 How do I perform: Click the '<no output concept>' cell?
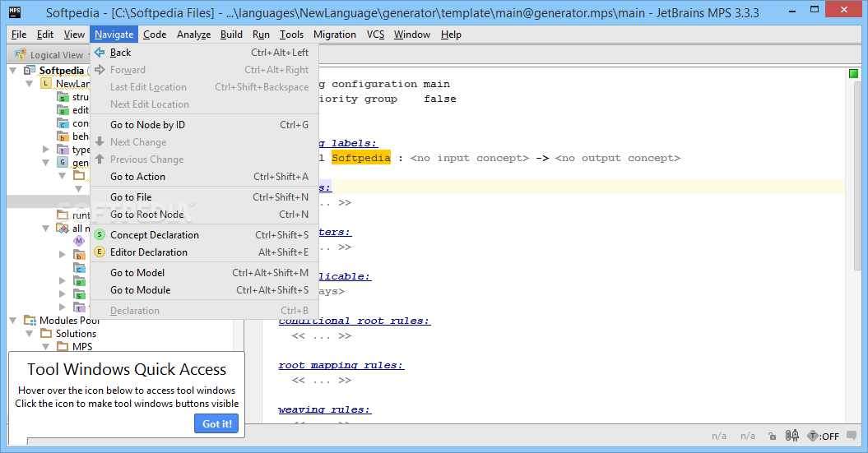tap(618, 158)
